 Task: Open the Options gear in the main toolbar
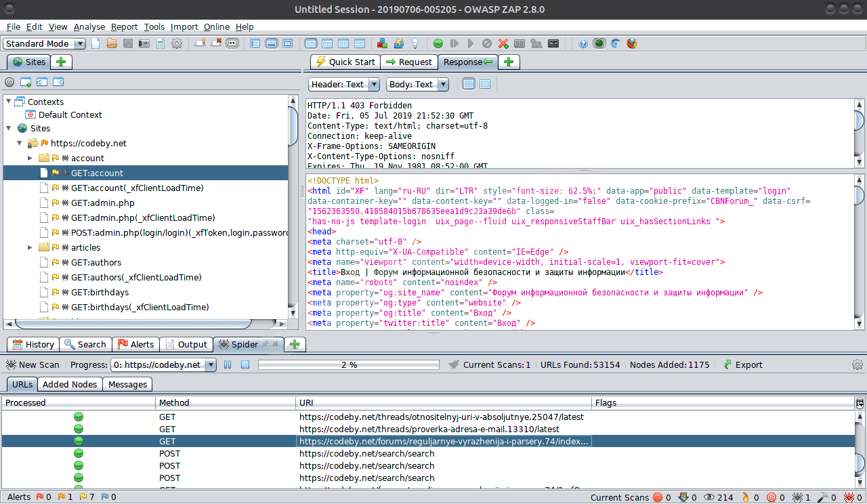click(x=177, y=43)
